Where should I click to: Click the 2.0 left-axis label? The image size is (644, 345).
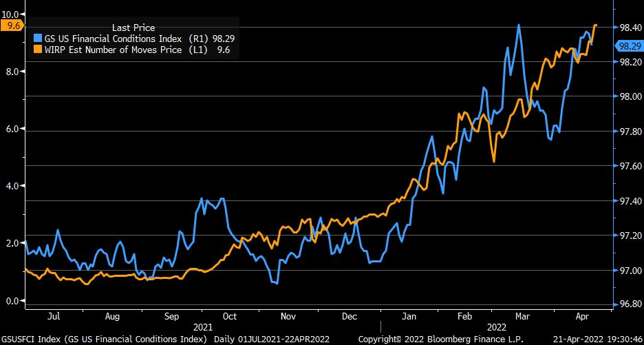[12, 243]
